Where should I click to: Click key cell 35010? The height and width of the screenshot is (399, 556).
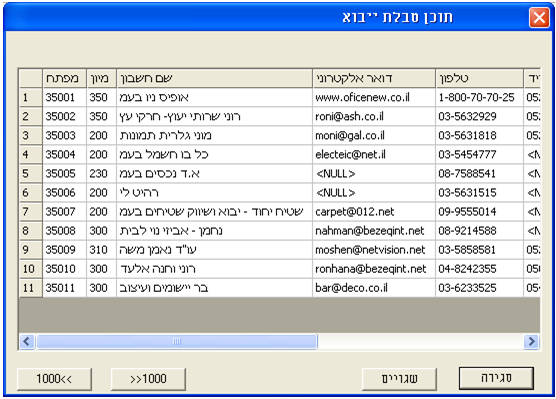(65, 269)
